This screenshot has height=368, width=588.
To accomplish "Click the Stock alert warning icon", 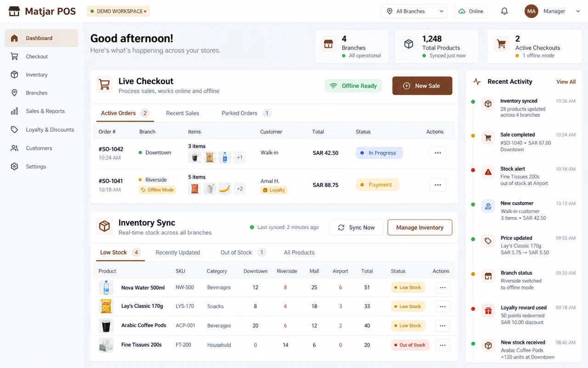I will (x=488, y=172).
